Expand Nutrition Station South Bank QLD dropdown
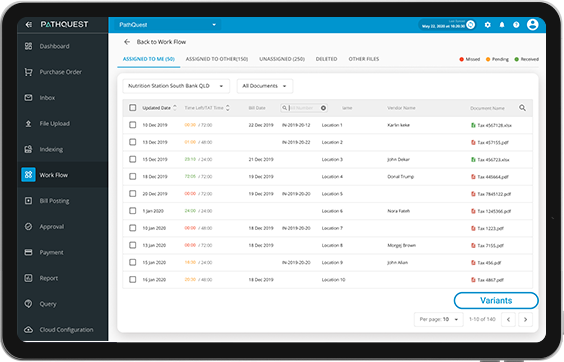564x362 pixels. (176, 86)
